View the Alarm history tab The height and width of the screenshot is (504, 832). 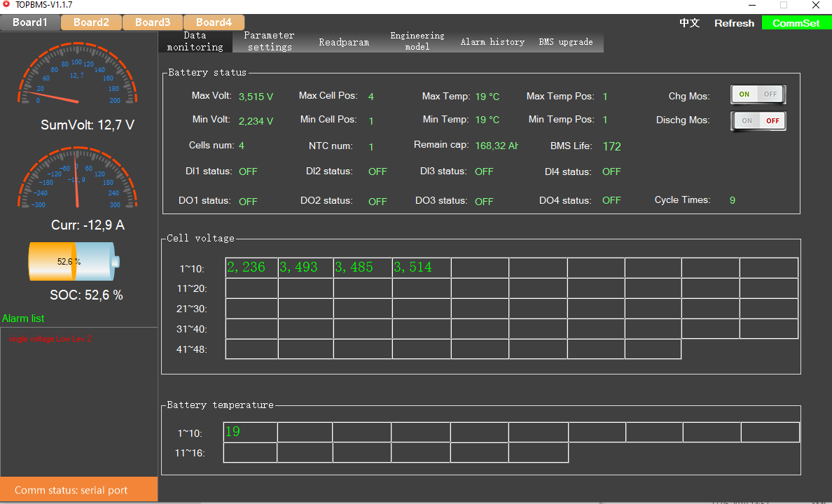click(x=492, y=42)
